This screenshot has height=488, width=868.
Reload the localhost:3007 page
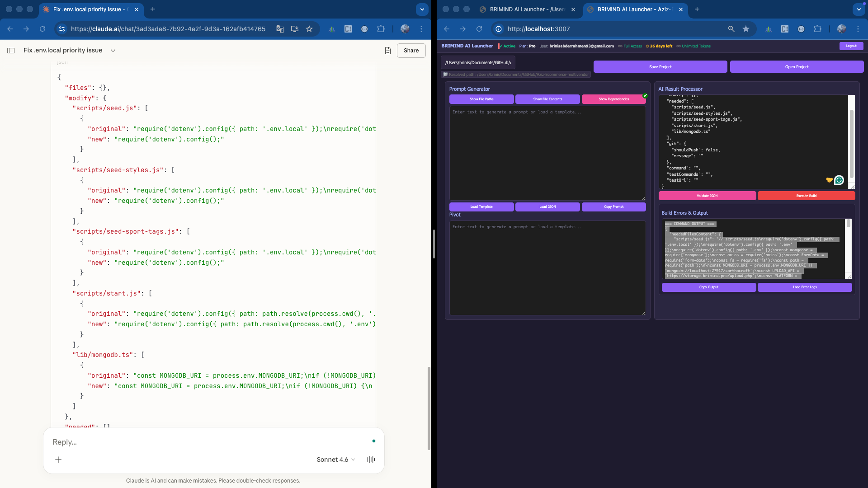(479, 29)
